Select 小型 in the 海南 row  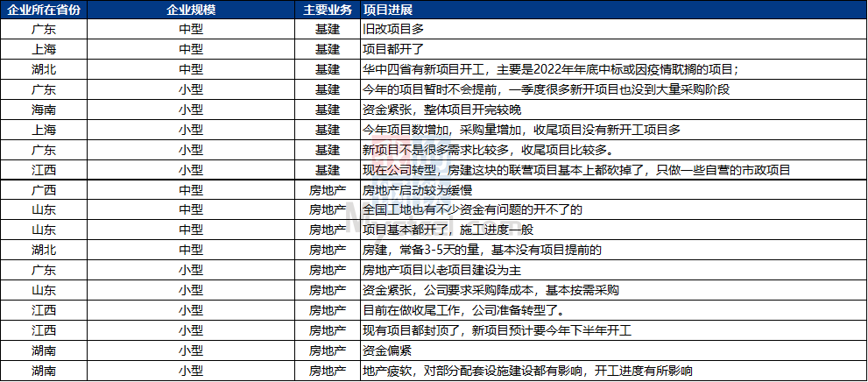click(191, 109)
